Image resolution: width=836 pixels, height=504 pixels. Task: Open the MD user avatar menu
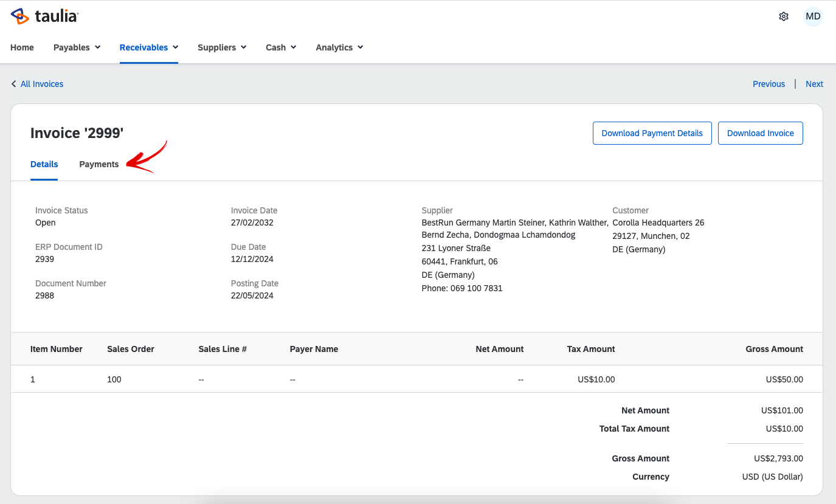tap(813, 16)
